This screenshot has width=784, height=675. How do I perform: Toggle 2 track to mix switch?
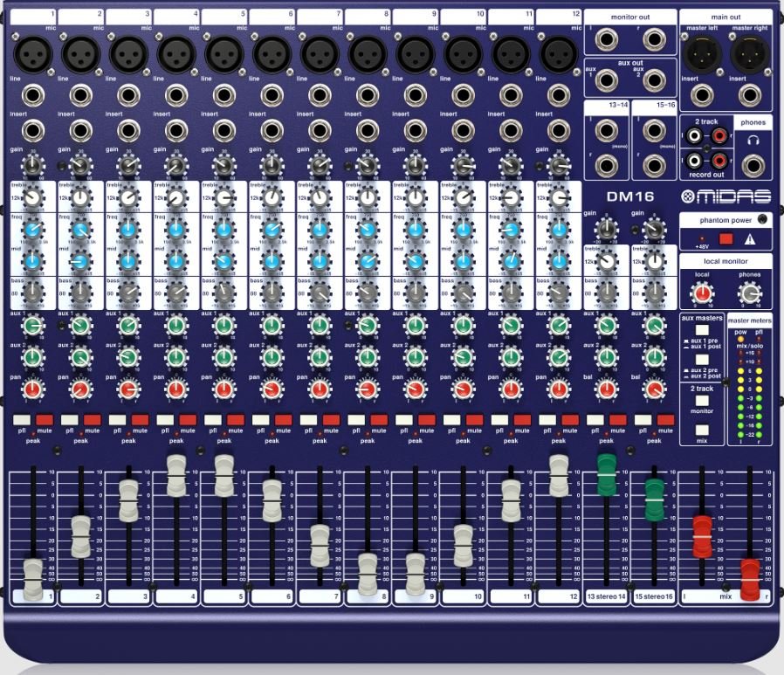point(702,430)
